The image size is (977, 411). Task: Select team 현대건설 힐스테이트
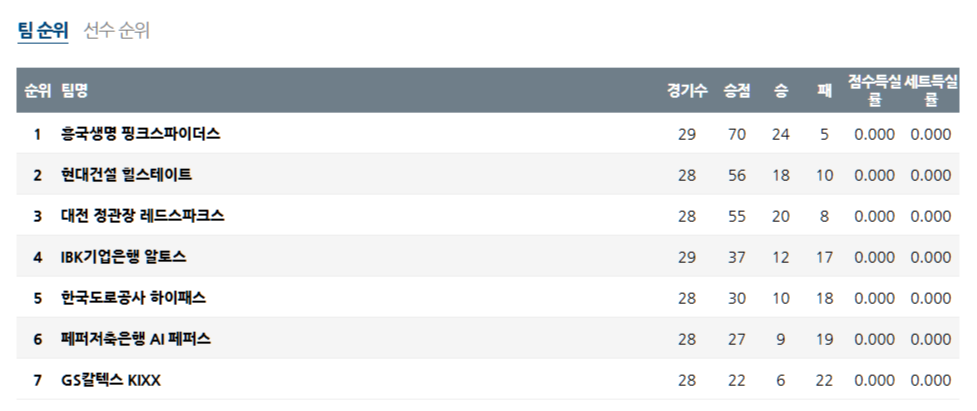point(126,175)
